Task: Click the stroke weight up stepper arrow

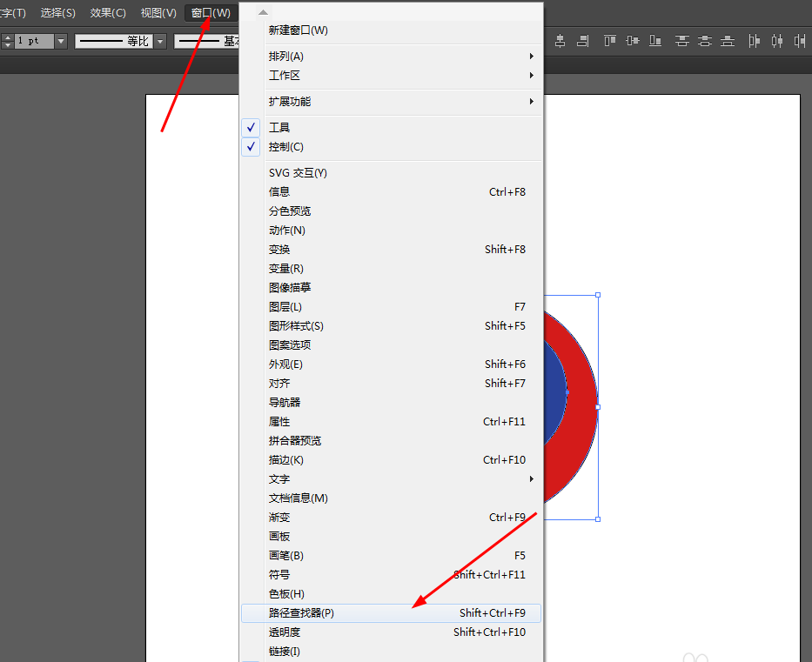Action: coord(7,36)
